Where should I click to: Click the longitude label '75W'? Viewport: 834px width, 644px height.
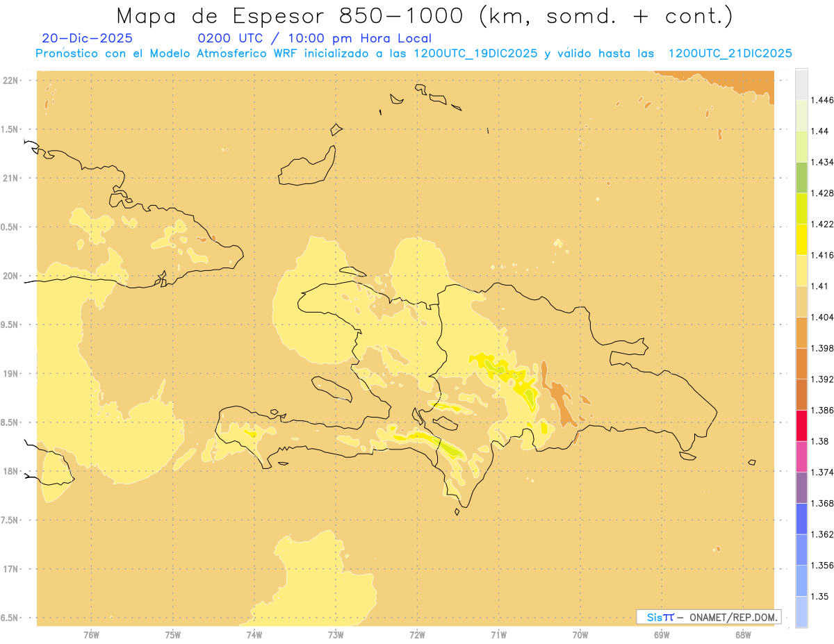point(173,635)
